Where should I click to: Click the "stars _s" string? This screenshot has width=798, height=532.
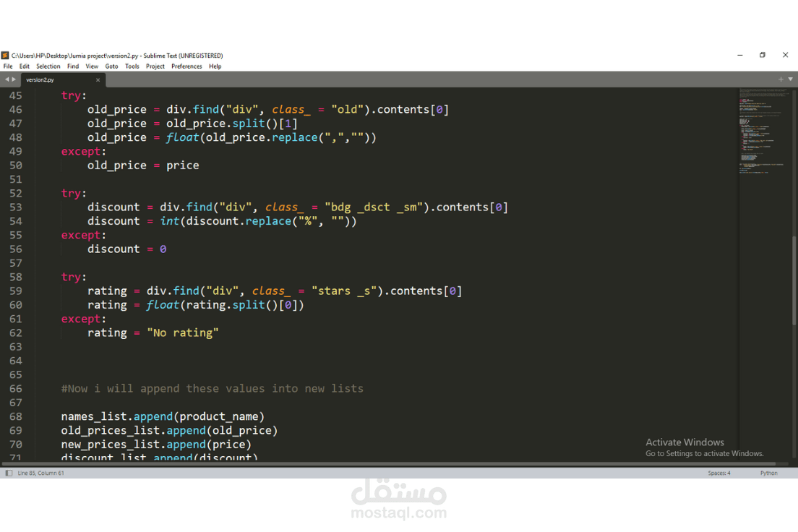tap(344, 291)
